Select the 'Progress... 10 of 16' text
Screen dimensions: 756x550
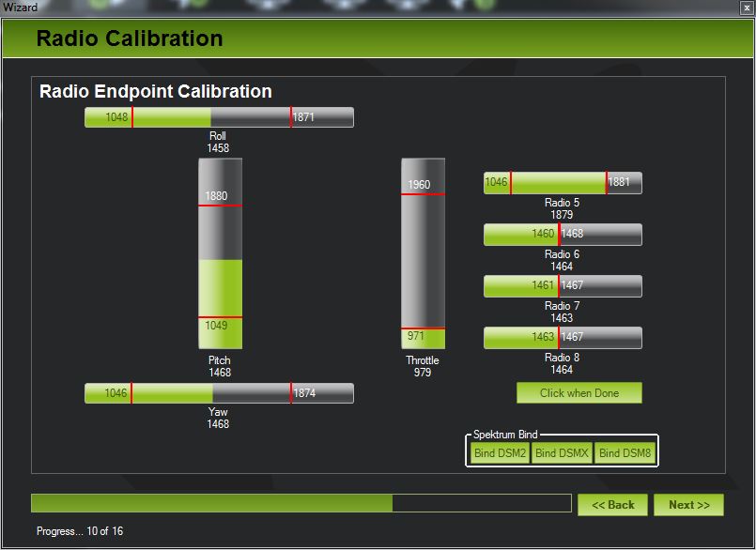(x=80, y=531)
